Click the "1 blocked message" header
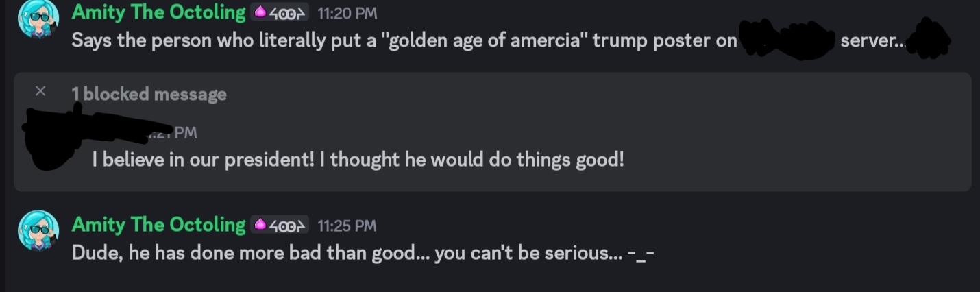980x292 pixels. 149,95
